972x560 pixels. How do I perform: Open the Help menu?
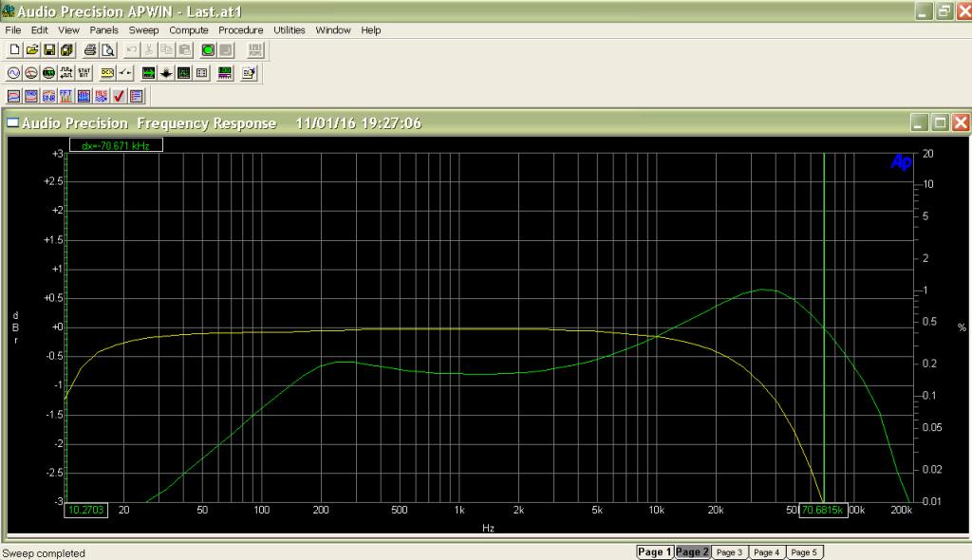pos(371,29)
